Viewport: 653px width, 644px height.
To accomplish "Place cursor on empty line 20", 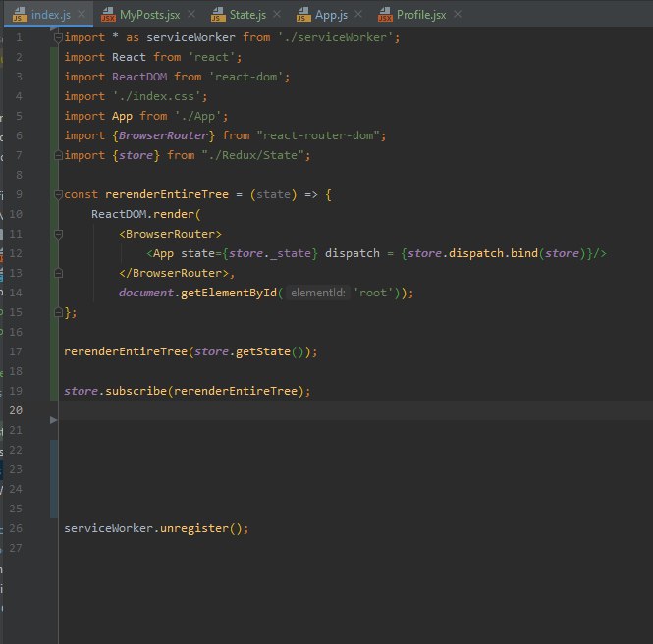I will 295,410.
